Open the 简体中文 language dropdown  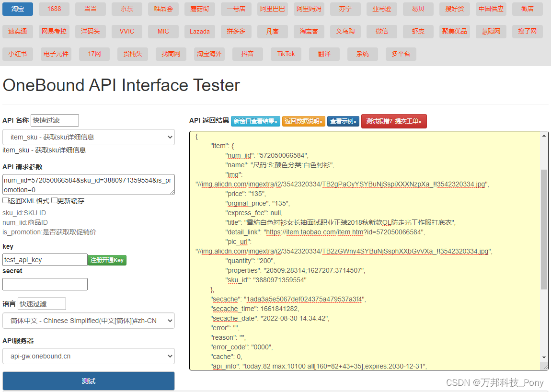[x=89, y=321]
